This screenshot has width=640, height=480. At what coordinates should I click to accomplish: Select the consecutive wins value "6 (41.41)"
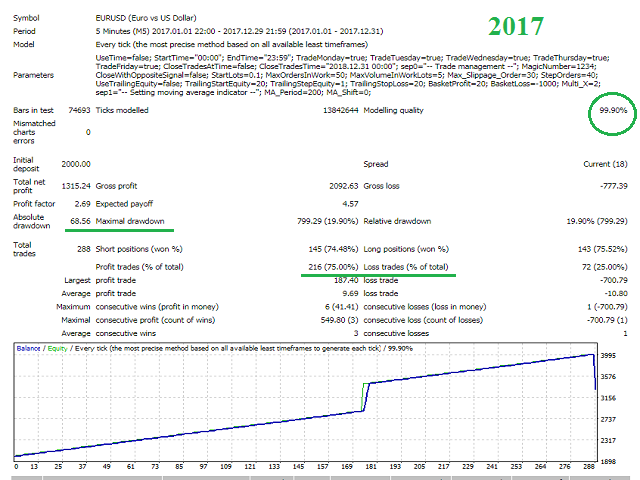[342, 307]
